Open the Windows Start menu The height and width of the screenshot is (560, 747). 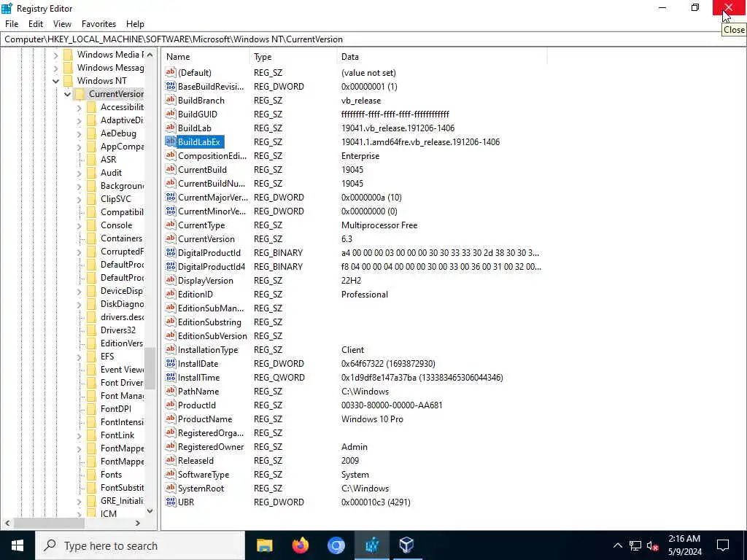(18, 545)
